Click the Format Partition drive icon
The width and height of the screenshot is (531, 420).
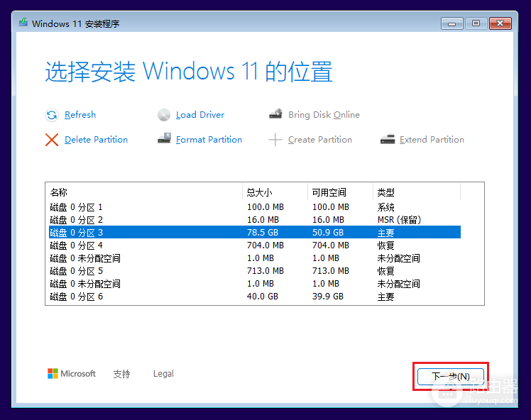tap(164, 138)
